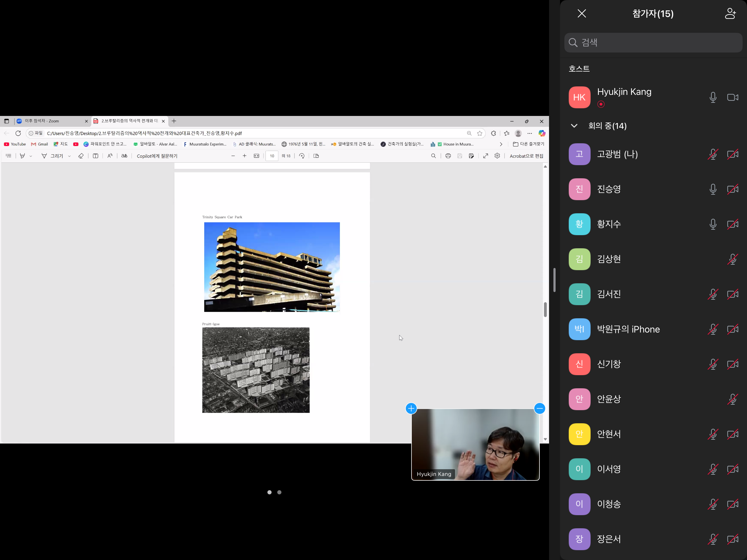Screen dimensions: 747x560
Task: Open the Muuratsalo Experim... bookmark
Action: [x=205, y=144]
